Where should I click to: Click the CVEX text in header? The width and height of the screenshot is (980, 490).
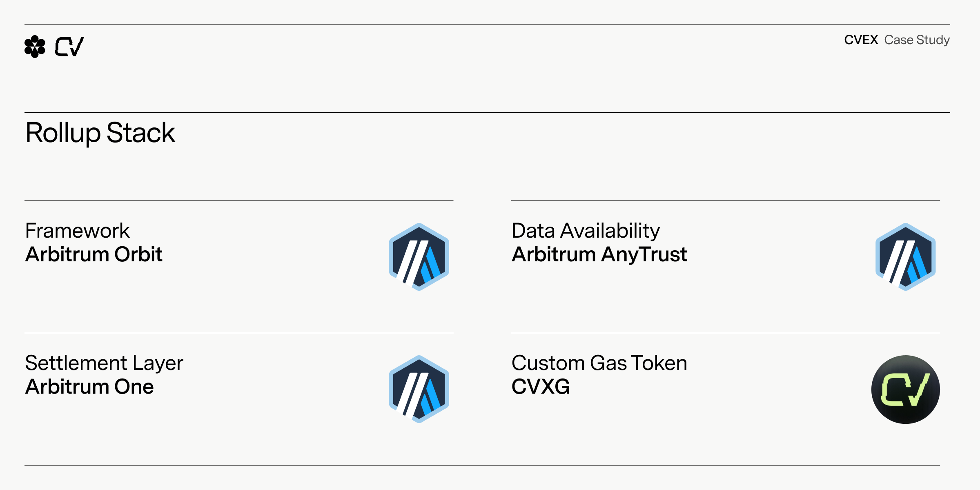pyautogui.click(x=861, y=40)
